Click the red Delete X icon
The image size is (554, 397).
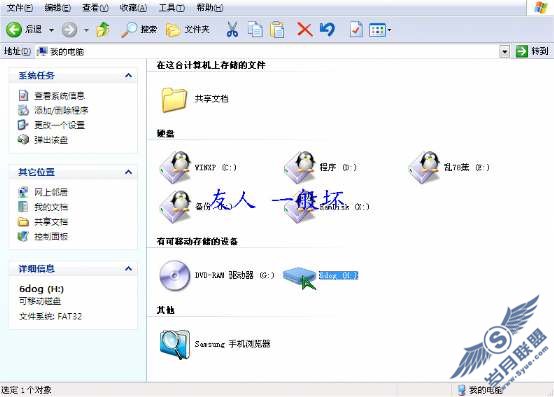[305, 30]
